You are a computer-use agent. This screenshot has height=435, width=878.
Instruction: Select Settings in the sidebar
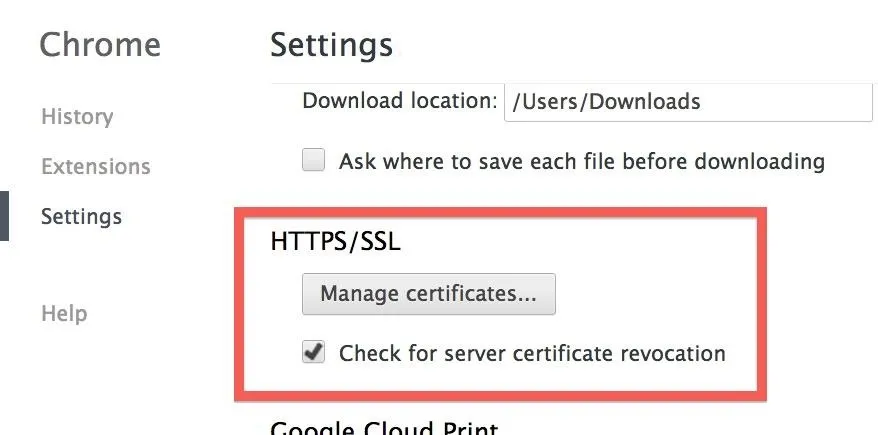81,216
